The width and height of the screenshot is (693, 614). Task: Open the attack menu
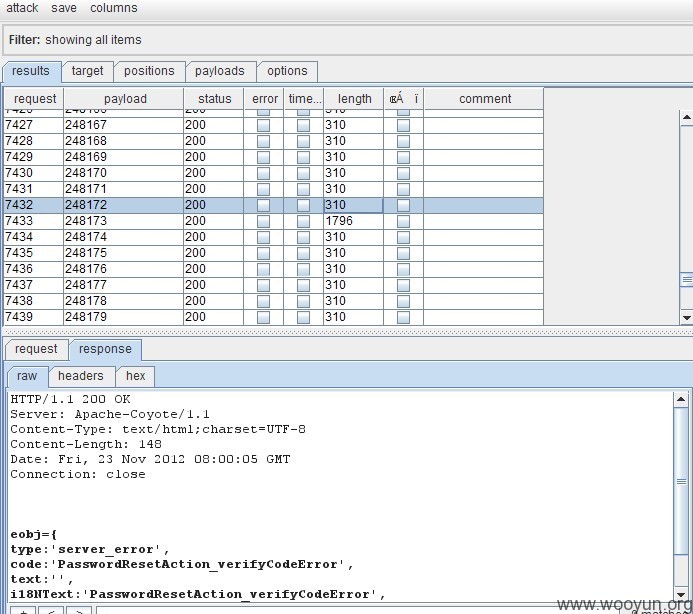(x=22, y=8)
